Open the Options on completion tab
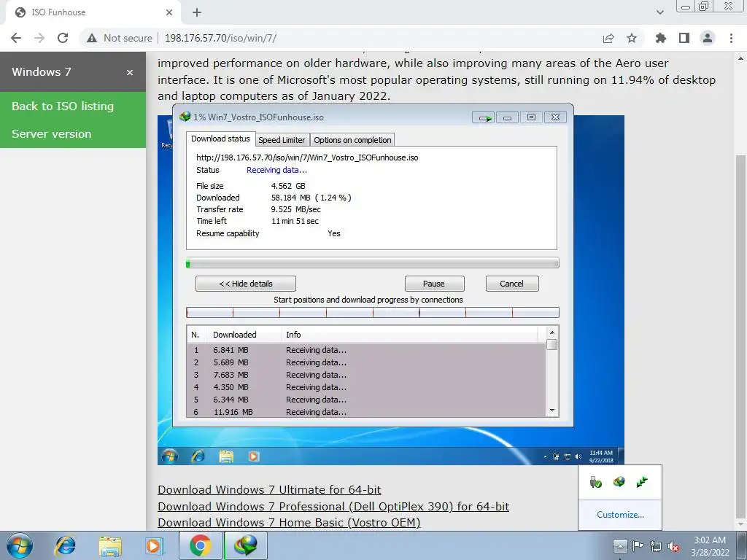747x560 pixels. click(x=352, y=140)
